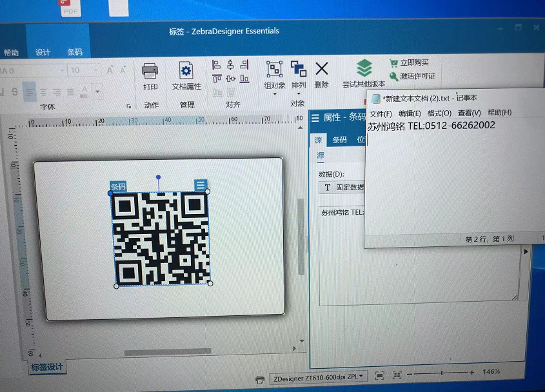Open the font name dropdown
The width and height of the screenshot is (545, 392).
[x=61, y=71]
